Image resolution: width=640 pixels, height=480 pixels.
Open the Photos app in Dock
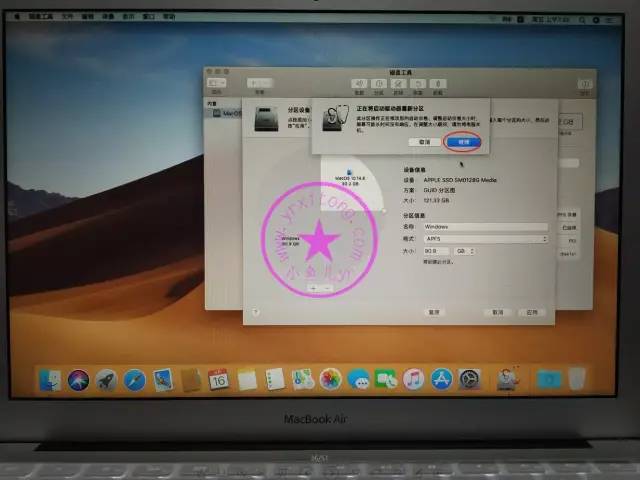click(x=330, y=380)
